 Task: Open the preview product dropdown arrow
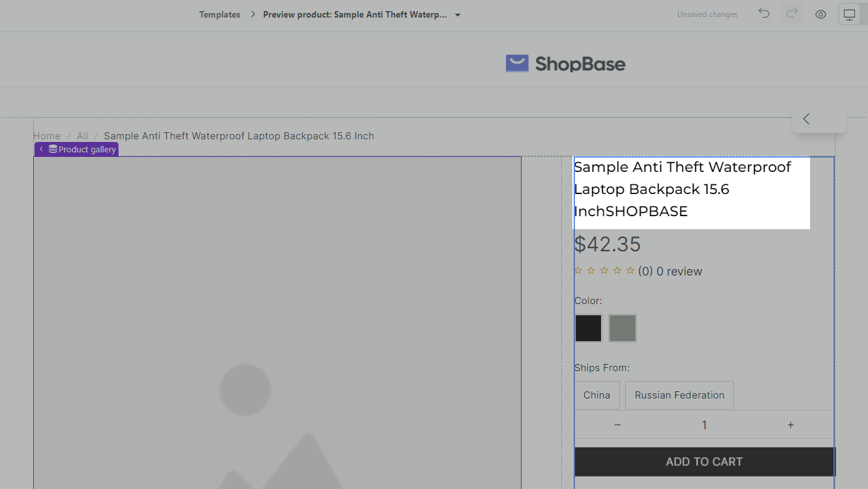pos(458,15)
